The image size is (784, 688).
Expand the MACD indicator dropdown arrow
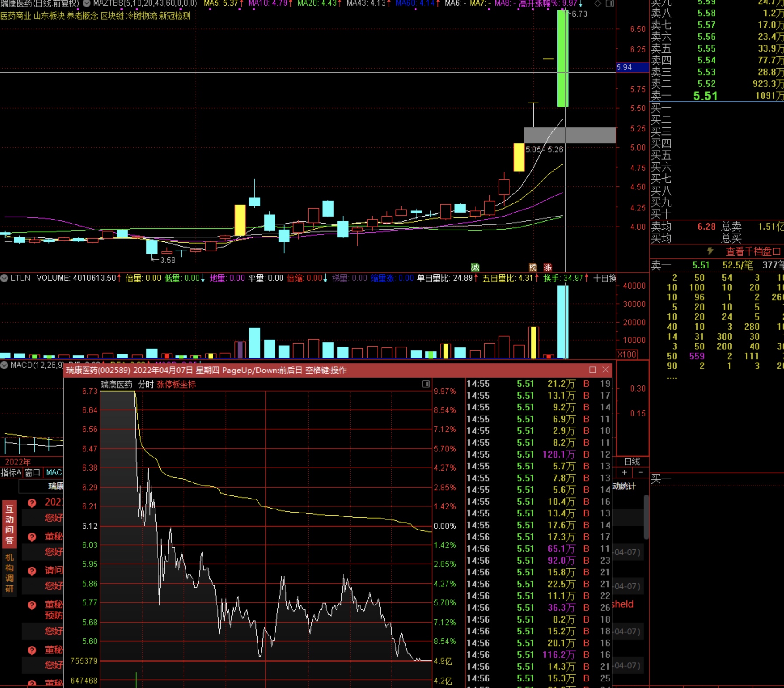4,365
